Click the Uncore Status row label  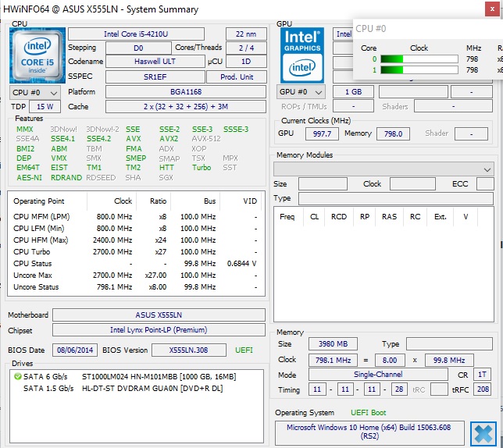point(36,287)
